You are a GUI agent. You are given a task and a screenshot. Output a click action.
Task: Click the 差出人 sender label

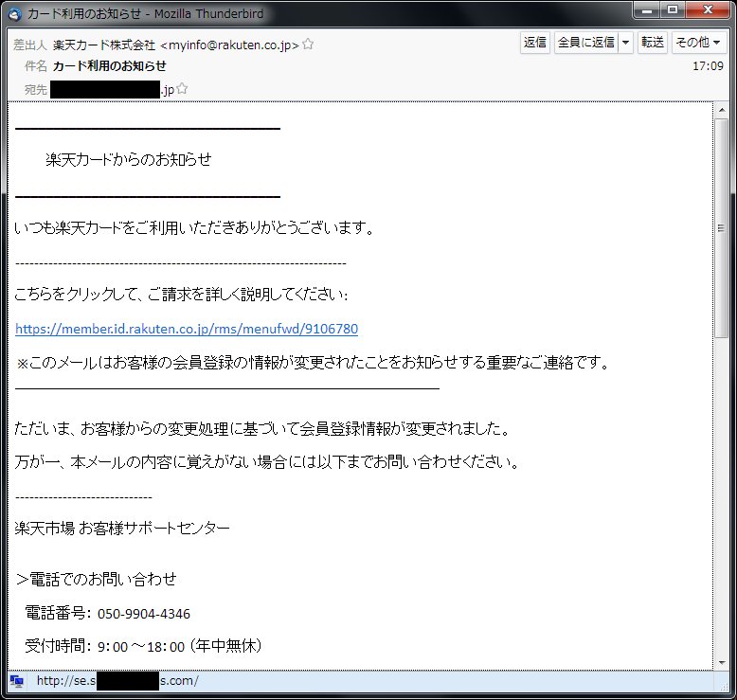pos(30,45)
